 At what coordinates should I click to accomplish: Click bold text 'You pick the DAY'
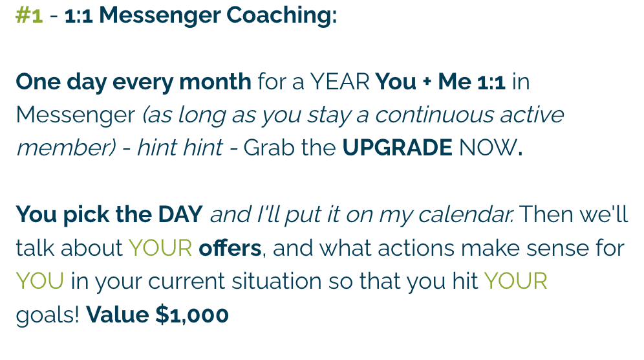109,214
